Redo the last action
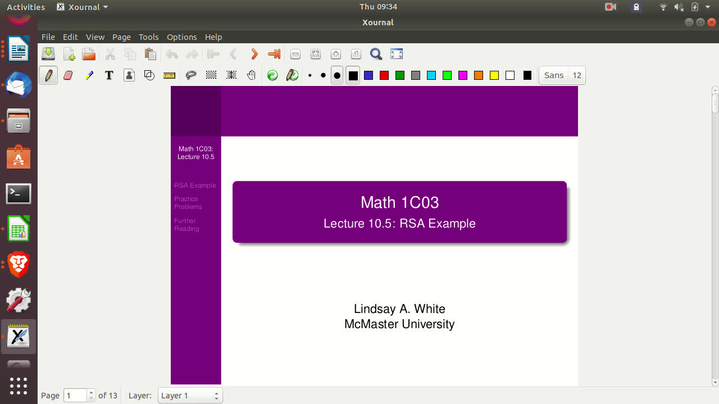719x404 pixels. [x=192, y=54]
